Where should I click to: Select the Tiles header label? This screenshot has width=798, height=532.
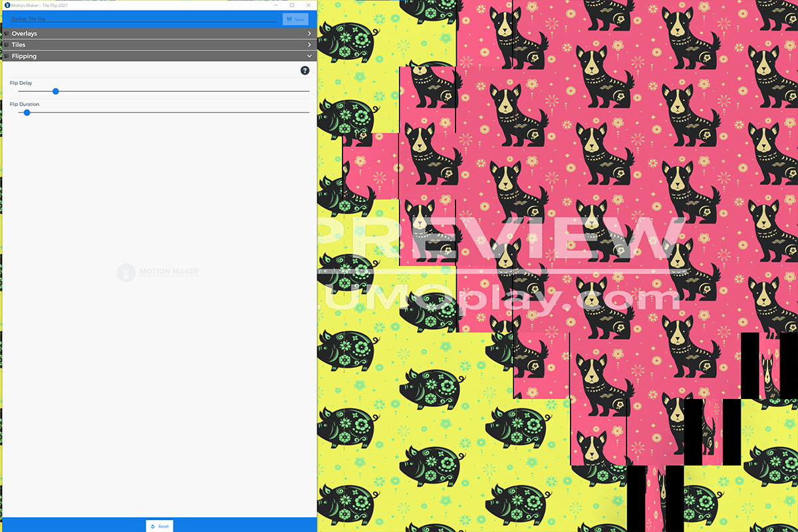click(x=19, y=45)
